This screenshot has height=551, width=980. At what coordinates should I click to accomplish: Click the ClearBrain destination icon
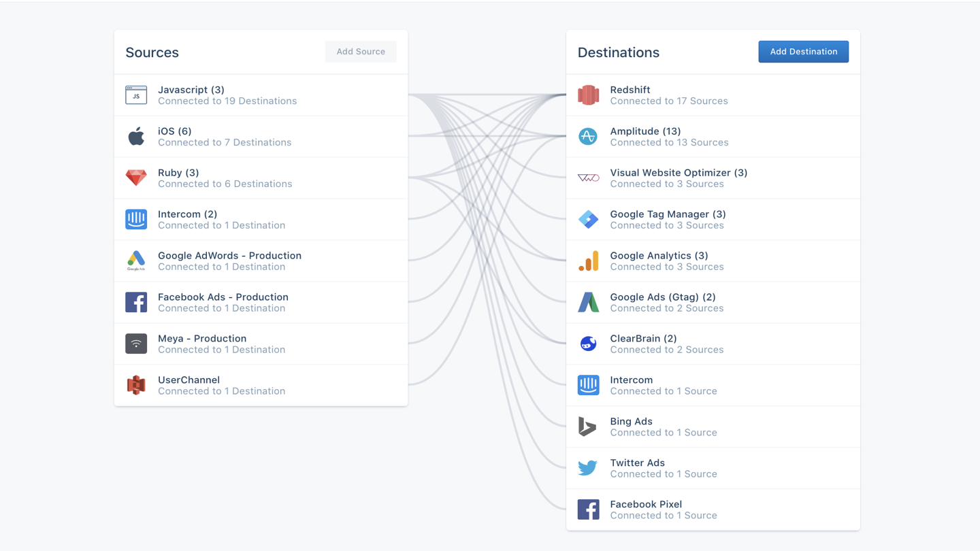pyautogui.click(x=589, y=344)
